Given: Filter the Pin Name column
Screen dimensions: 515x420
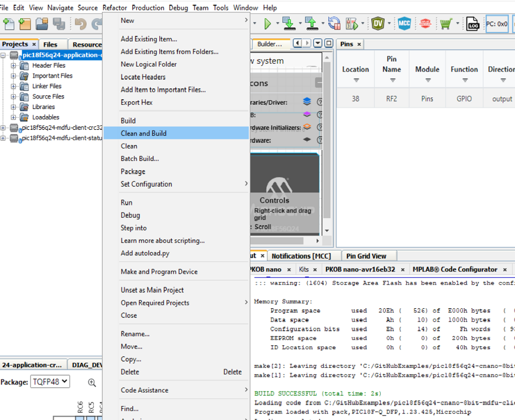Looking at the screenshot, I should [x=392, y=80].
